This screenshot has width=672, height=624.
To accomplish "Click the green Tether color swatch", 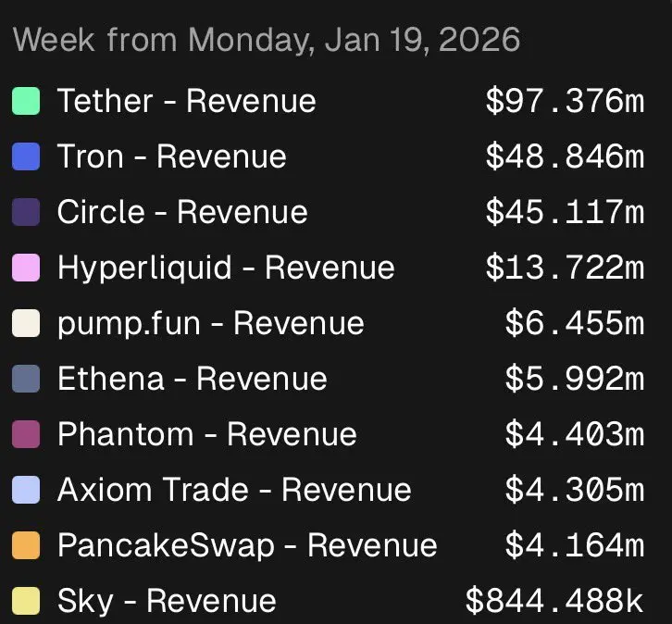I will click(26, 101).
